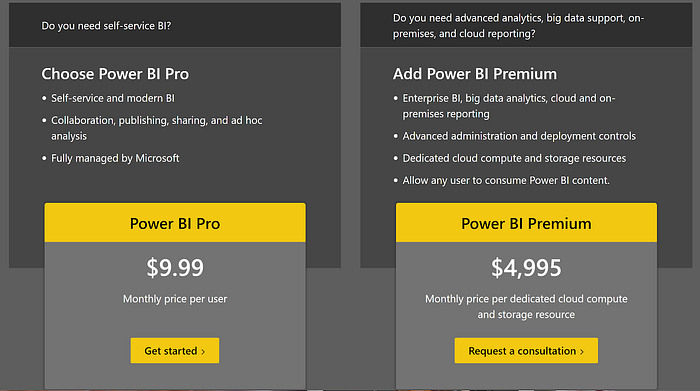Select the Choose Power BI Pro heading
The height and width of the screenshot is (391, 700).
tap(115, 74)
